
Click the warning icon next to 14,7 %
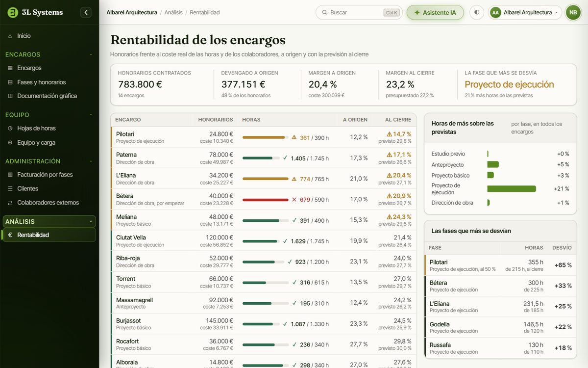click(x=390, y=134)
